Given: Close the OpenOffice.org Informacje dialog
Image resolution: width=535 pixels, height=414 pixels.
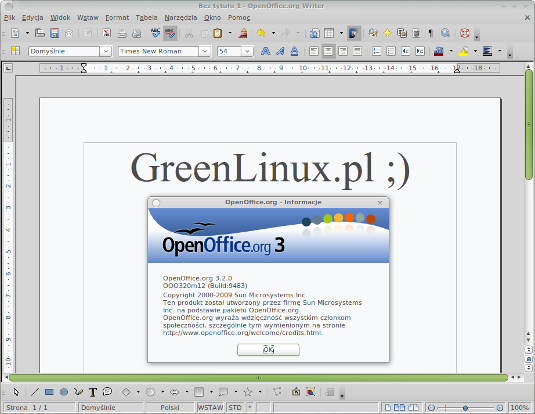Looking at the screenshot, I should [x=380, y=203].
